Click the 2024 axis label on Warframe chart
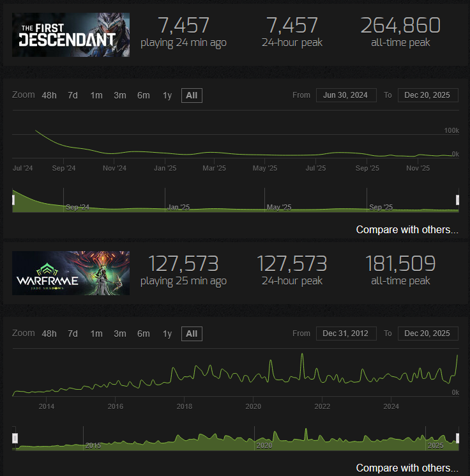470x476 pixels. coord(391,406)
